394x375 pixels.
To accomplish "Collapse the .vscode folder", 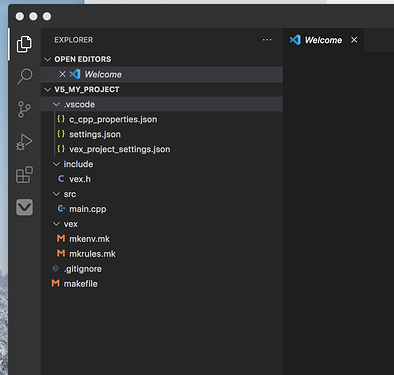I will point(56,104).
